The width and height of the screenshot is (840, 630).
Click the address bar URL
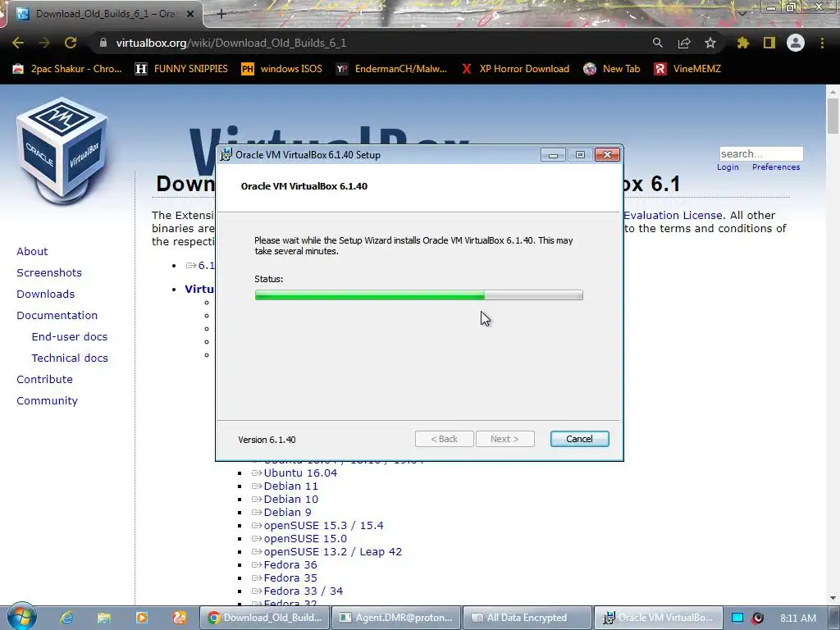pyautogui.click(x=231, y=43)
